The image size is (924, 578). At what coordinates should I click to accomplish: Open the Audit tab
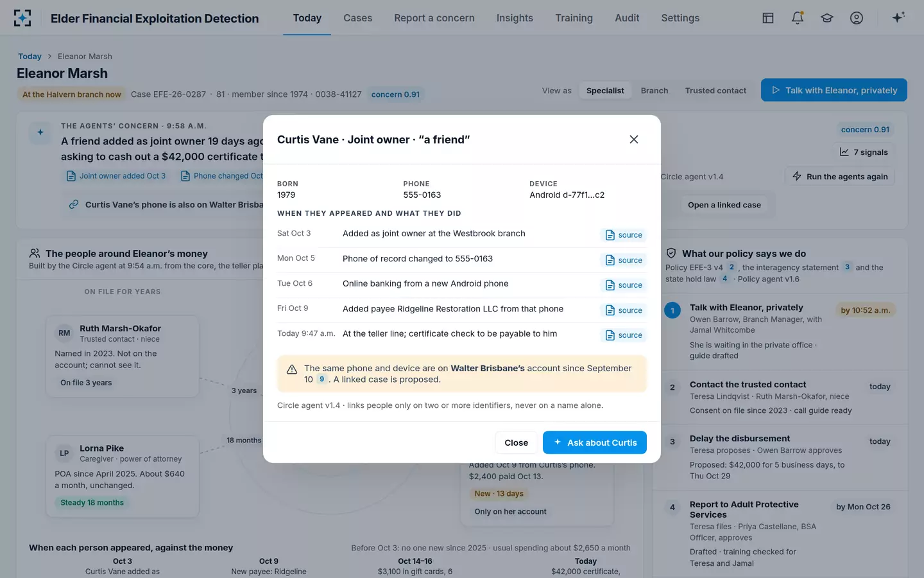[627, 18]
